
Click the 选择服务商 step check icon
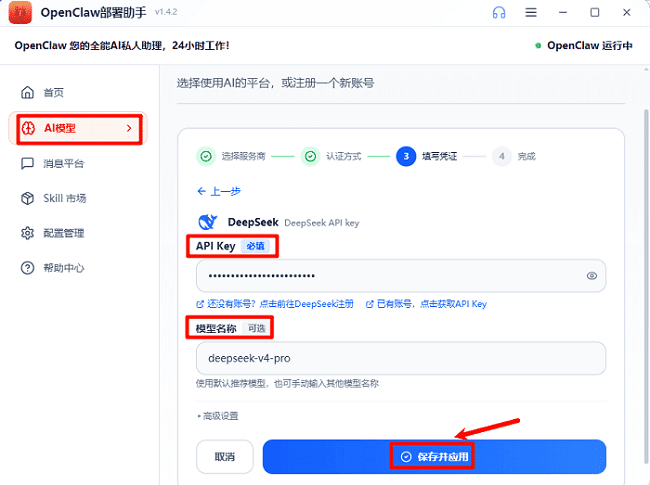(206, 156)
